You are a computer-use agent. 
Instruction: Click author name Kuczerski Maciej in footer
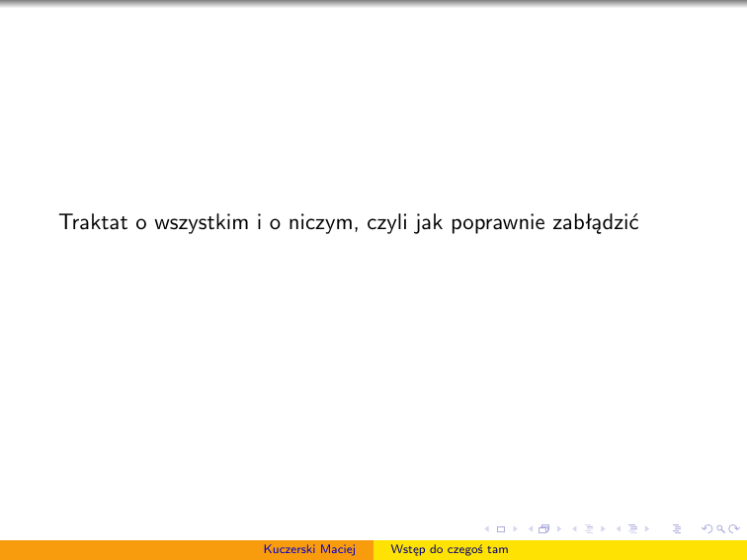(x=308, y=549)
